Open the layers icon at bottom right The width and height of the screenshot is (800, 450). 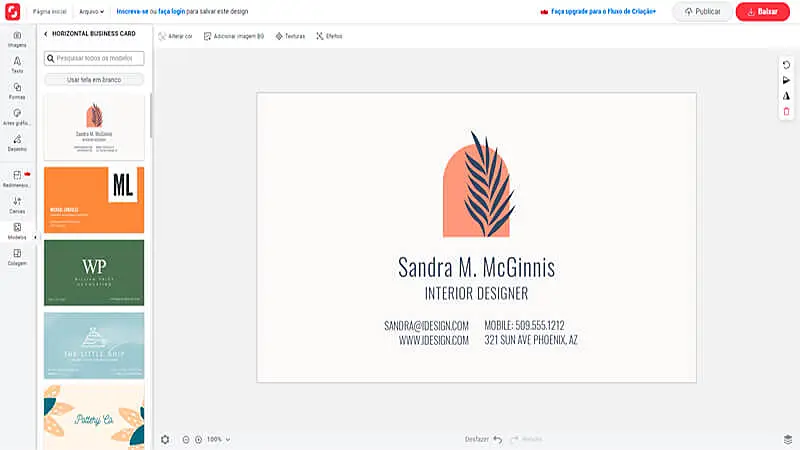pos(788,439)
